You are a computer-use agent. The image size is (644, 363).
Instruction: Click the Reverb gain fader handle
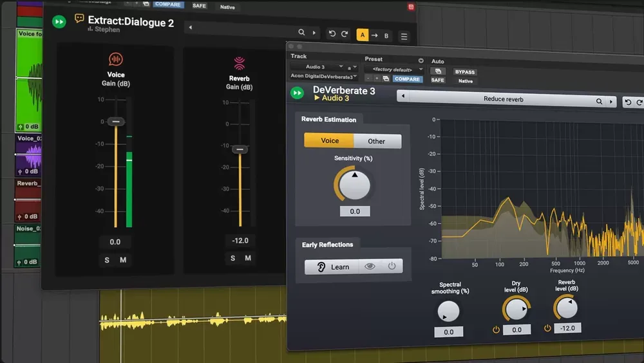(x=240, y=149)
